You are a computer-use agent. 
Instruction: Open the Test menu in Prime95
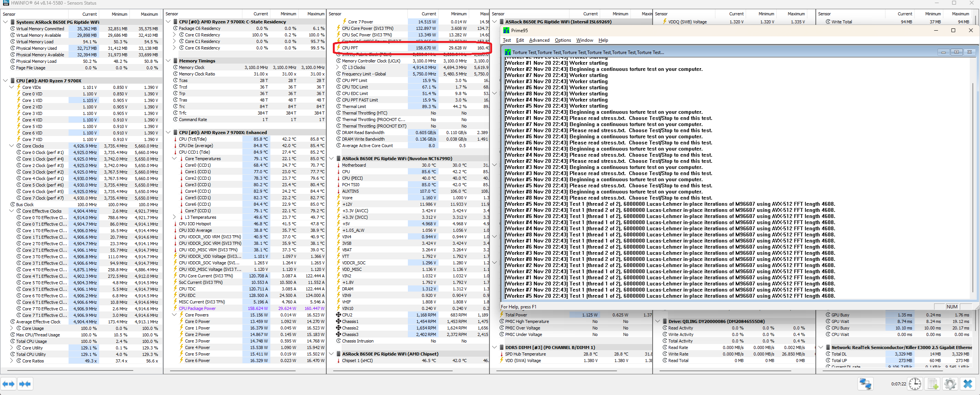click(x=507, y=40)
